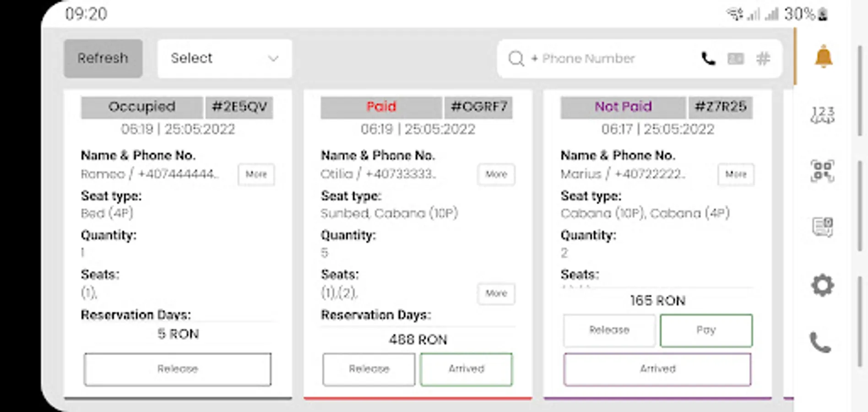The height and width of the screenshot is (412, 868).
Task: Switch search to phone number mode
Action: click(708, 59)
